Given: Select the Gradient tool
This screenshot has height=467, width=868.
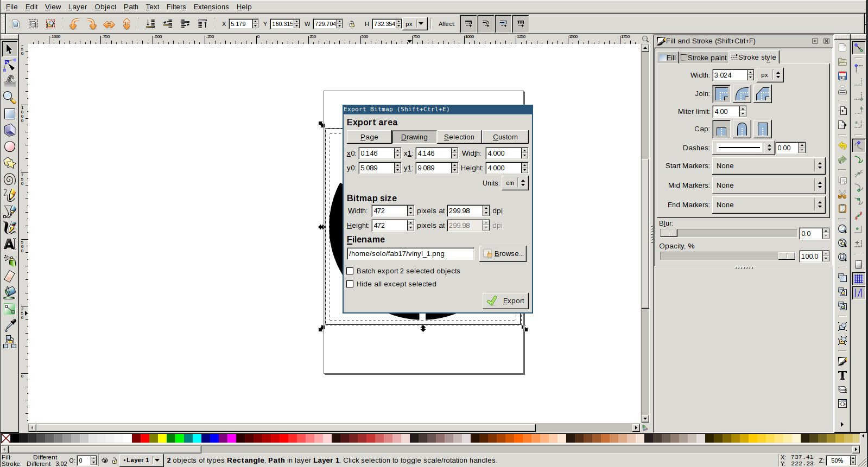Looking at the screenshot, I should (x=9, y=309).
